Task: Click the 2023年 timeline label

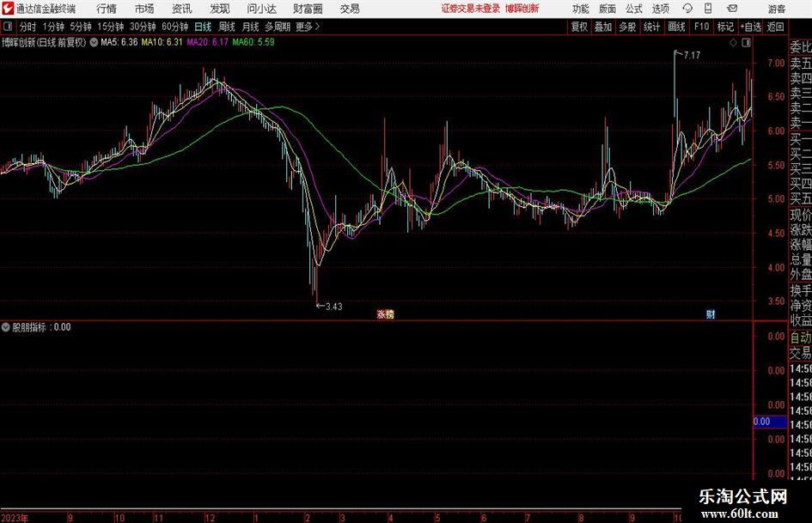Action: 15,518
